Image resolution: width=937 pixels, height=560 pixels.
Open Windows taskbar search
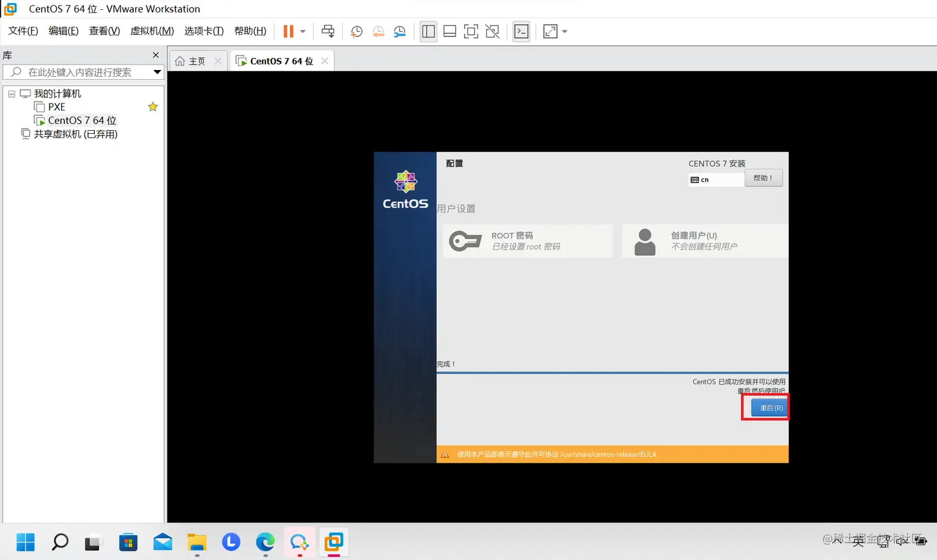(x=59, y=543)
